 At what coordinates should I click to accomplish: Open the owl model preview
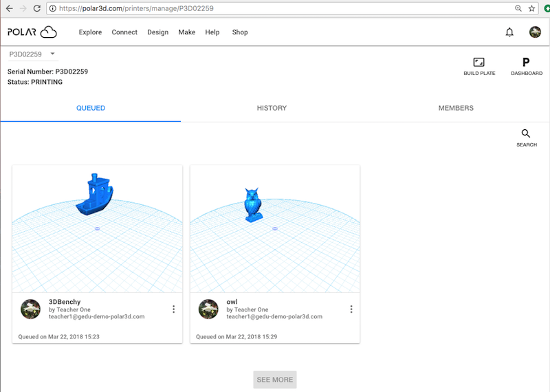click(x=275, y=229)
